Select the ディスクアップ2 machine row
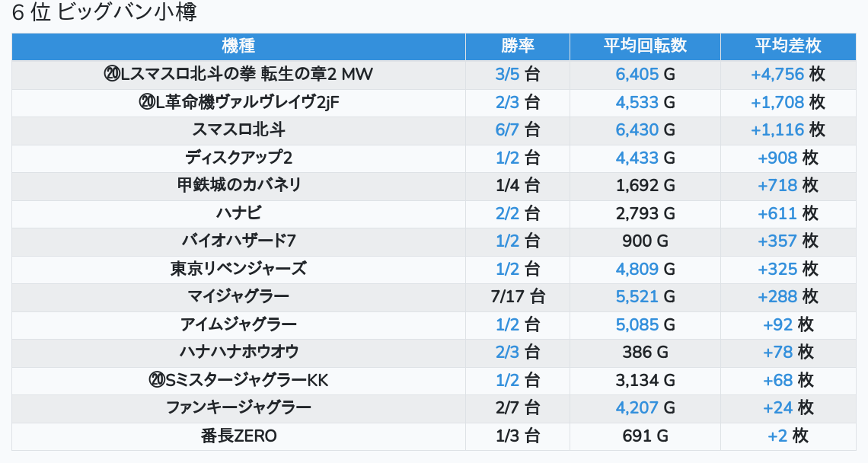The image size is (868, 463). coord(238,158)
